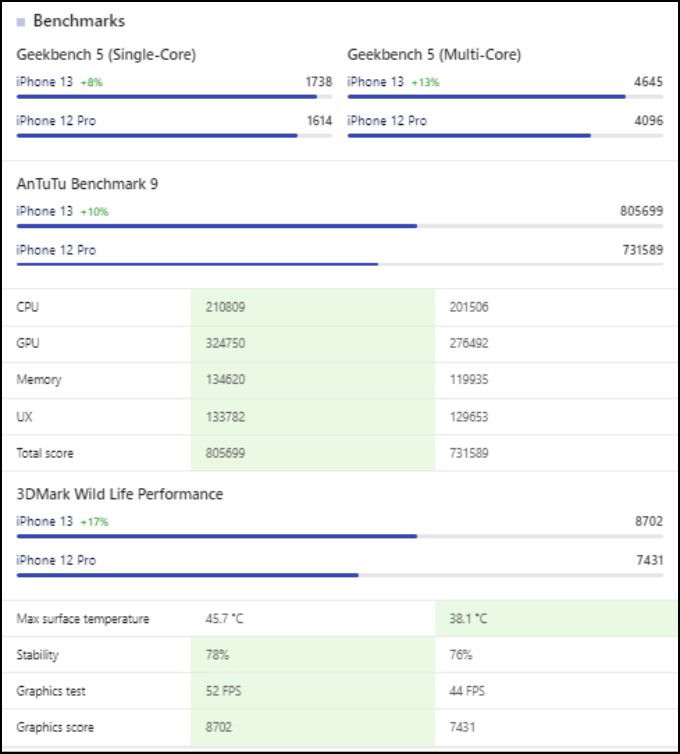The width and height of the screenshot is (680, 754).
Task: Click the Graphics score row label
Action: tap(55, 728)
